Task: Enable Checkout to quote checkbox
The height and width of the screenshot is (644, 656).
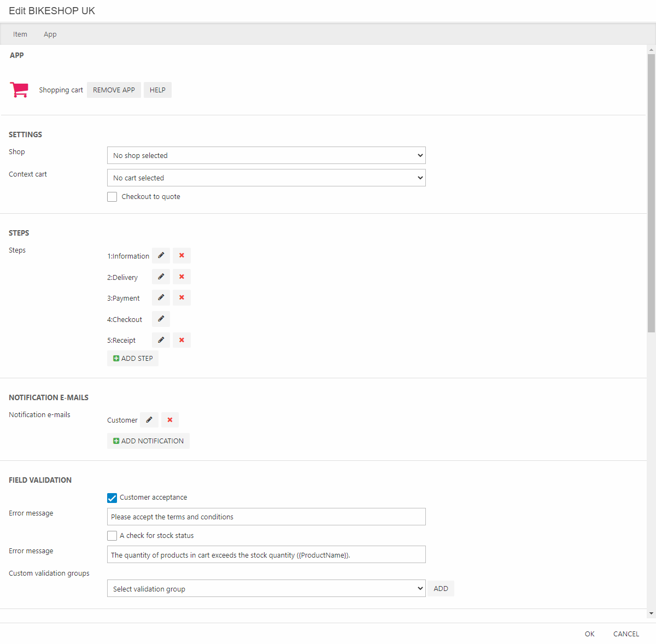Action: tap(112, 197)
